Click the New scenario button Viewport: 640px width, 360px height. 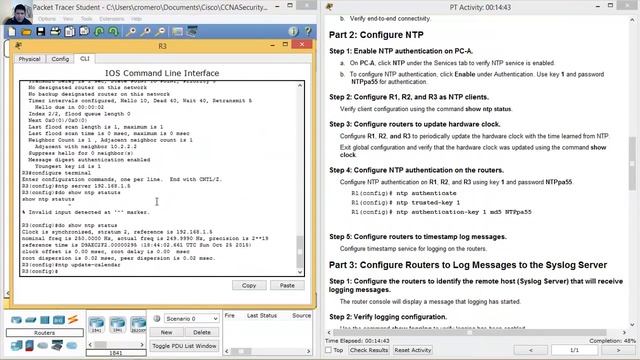point(166,332)
